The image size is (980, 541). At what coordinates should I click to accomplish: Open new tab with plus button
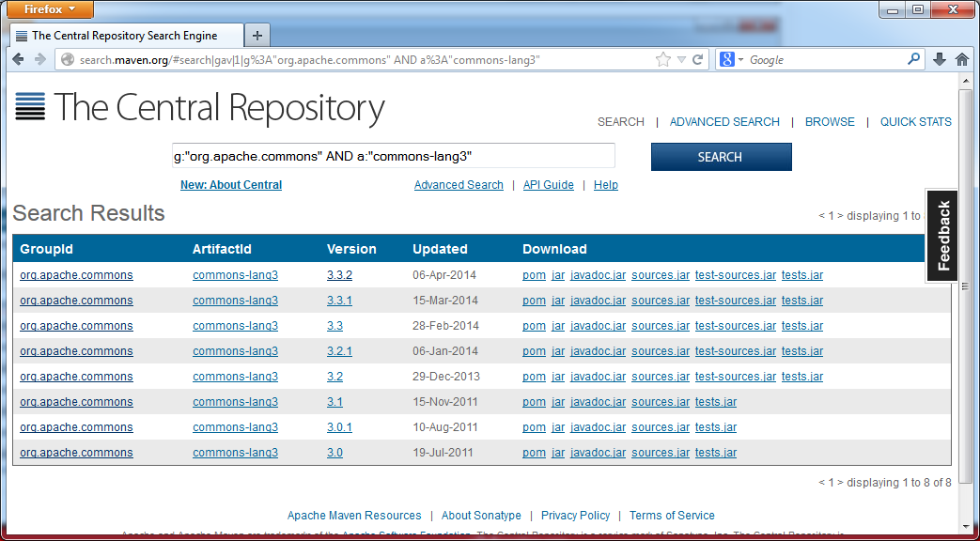(257, 36)
